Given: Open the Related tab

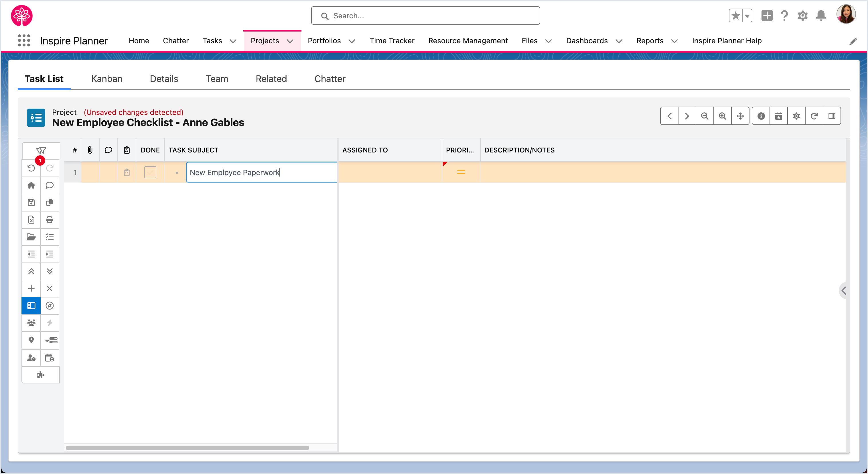Looking at the screenshot, I should tap(271, 79).
